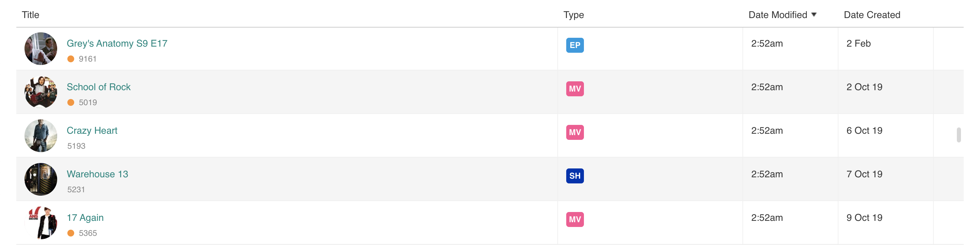Viewport: 980px width, 245px height.
Task: Open the 17 Again title link
Action: click(85, 218)
